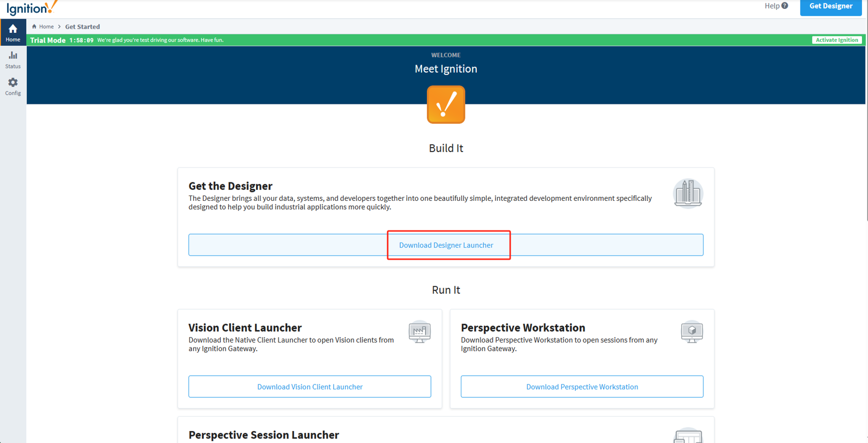
Task: Click the Ignition logo in header
Action: 32,8
